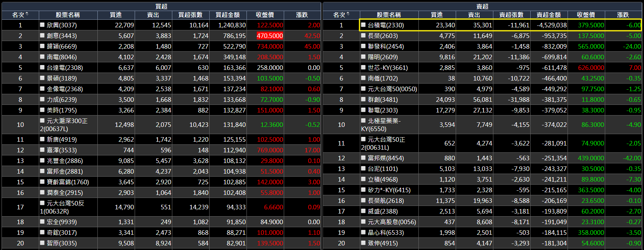Tick the 群創(3481) checkbox
The image size is (644, 250).
(x=364, y=99)
